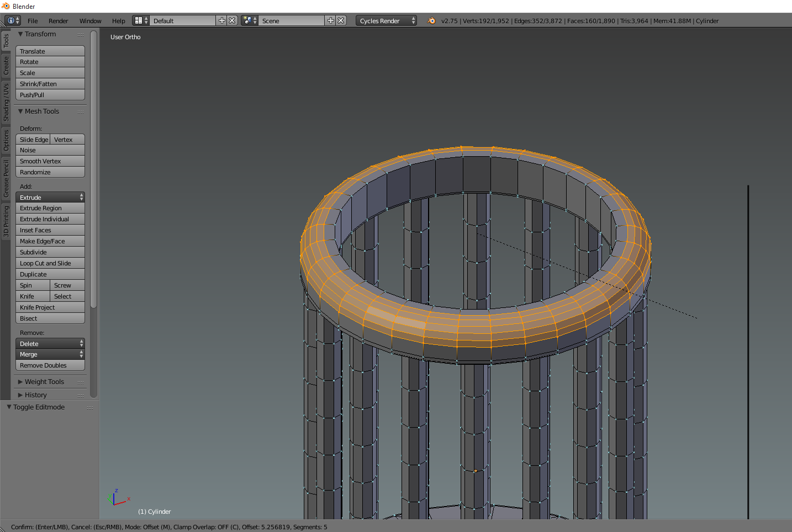
Task: Open the Info editor type selector icon
Action: (13, 20)
